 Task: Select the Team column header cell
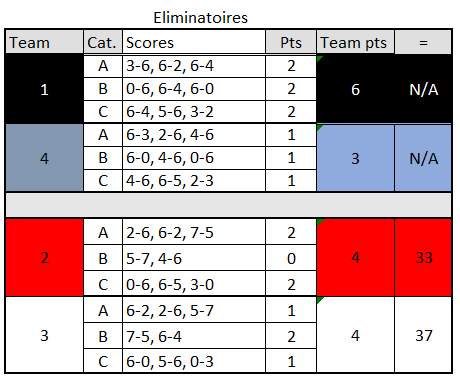[44, 42]
